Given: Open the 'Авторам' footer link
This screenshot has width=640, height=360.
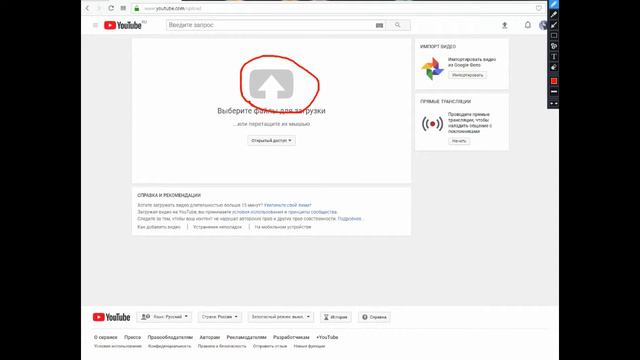Looking at the screenshot, I should click(x=209, y=338).
